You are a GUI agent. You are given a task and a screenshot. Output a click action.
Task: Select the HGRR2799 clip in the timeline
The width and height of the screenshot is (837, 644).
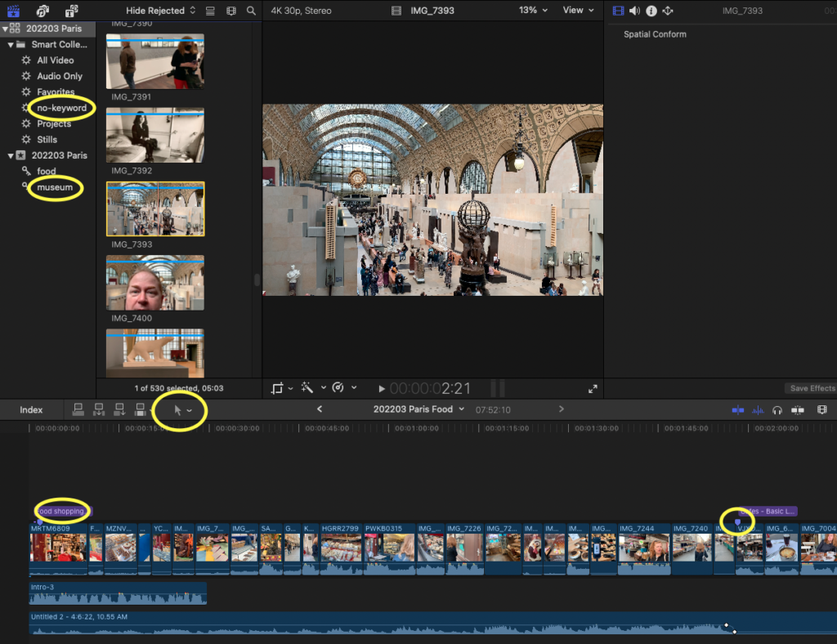[x=341, y=549]
